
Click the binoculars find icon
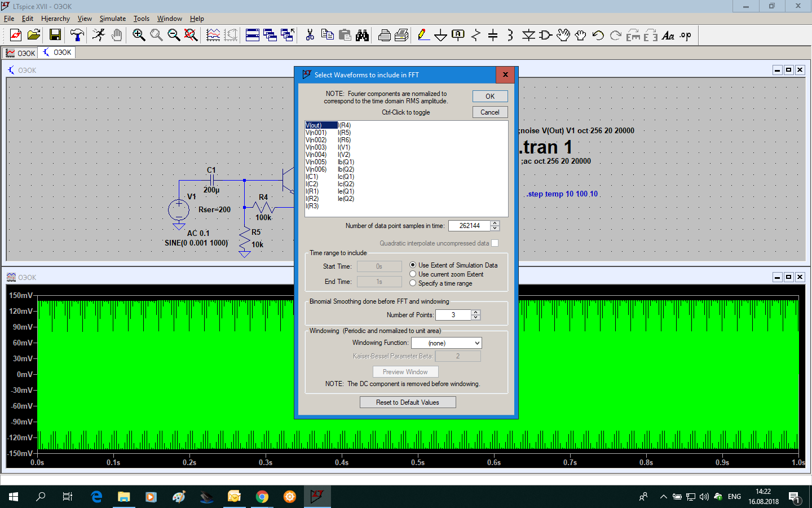pyautogui.click(x=362, y=35)
